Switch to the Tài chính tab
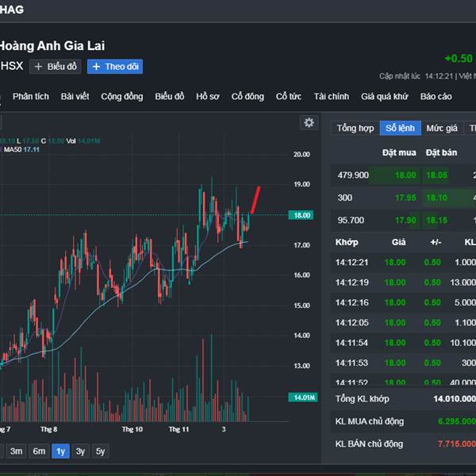This screenshot has height=476, width=476. coord(331,96)
